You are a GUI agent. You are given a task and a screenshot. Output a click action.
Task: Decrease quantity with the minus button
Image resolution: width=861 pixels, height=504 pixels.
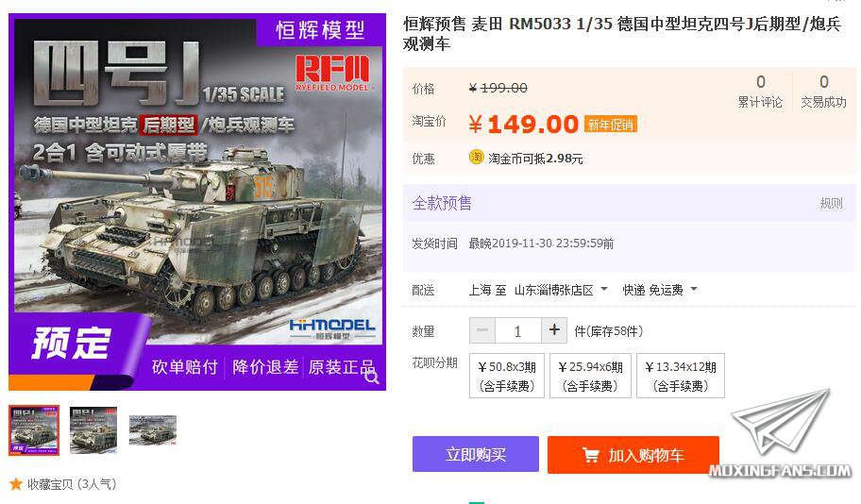coord(482,330)
